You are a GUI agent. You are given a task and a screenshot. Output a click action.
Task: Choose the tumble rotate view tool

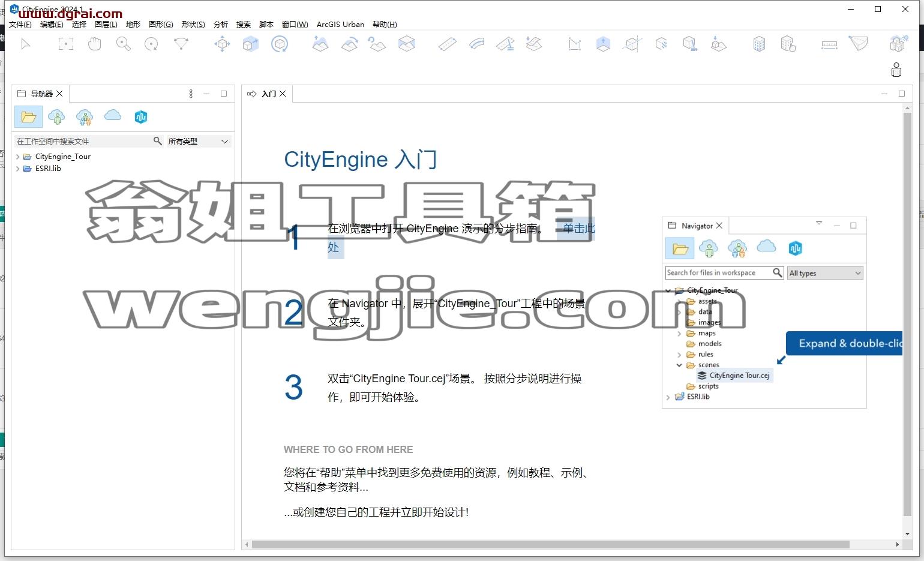pos(152,44)
